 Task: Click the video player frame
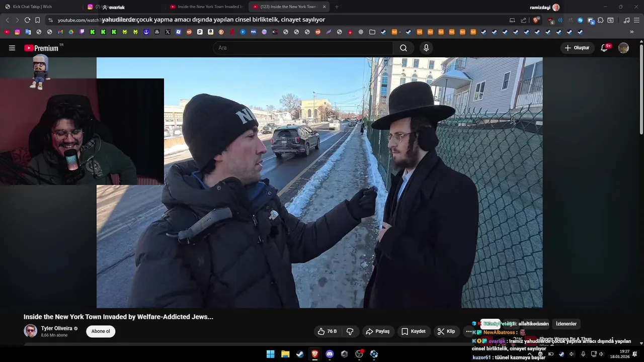pos(319,183)
